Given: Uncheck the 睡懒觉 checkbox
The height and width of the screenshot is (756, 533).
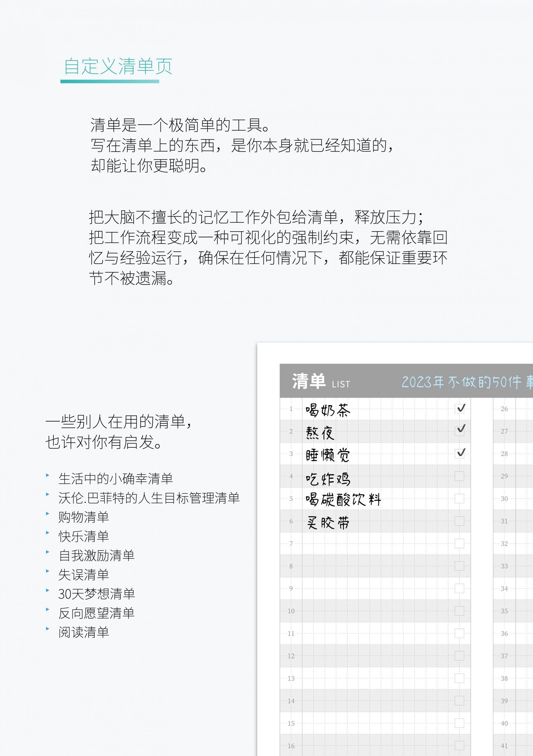Looking at the screenshot, I should pyautogui.click(x=459, y=453).
